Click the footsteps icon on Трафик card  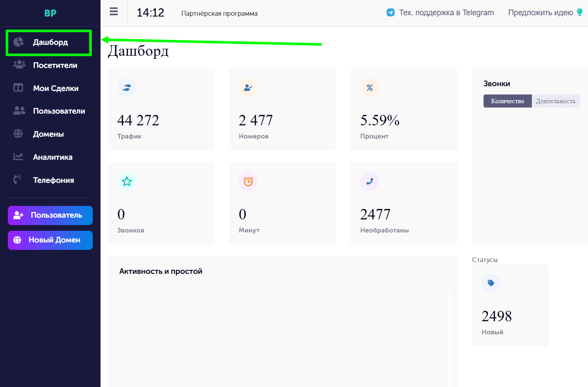(x=127, y=87)
